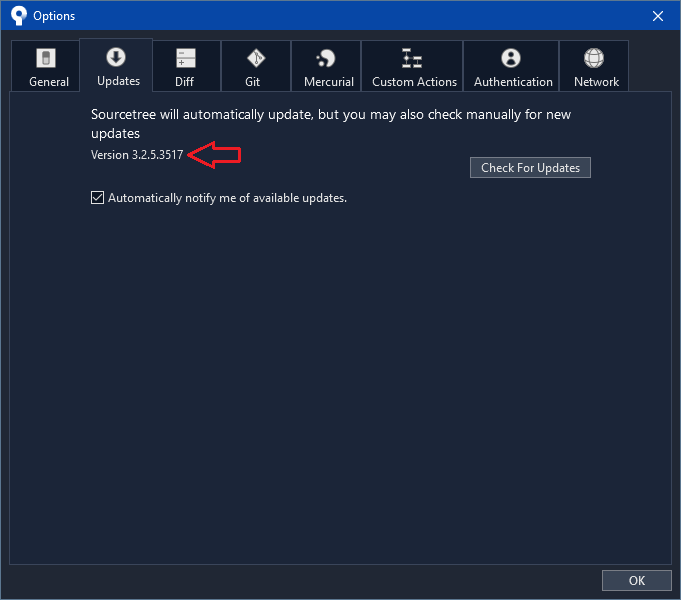
Task: Open the Network tab
Action: [x=594, y=66]
